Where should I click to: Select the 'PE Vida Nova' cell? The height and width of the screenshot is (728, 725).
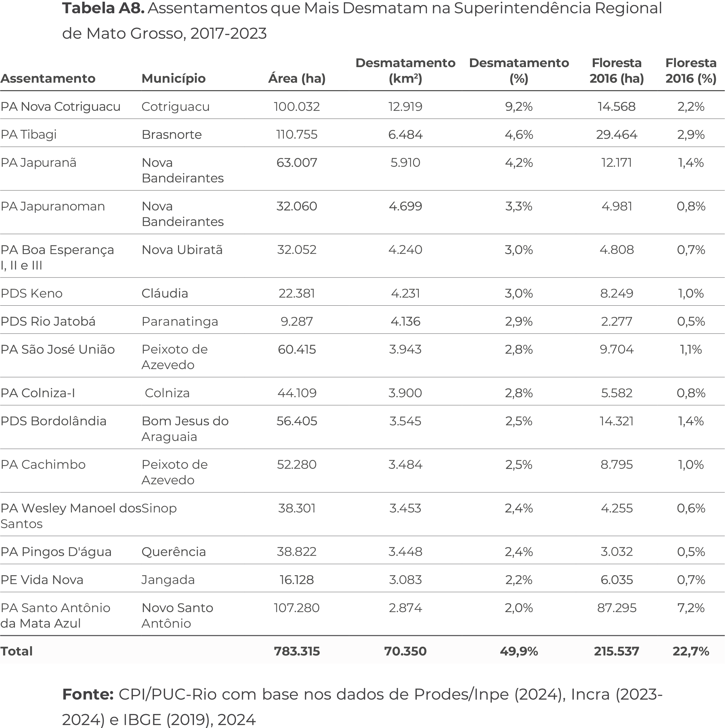coord(42,580)
